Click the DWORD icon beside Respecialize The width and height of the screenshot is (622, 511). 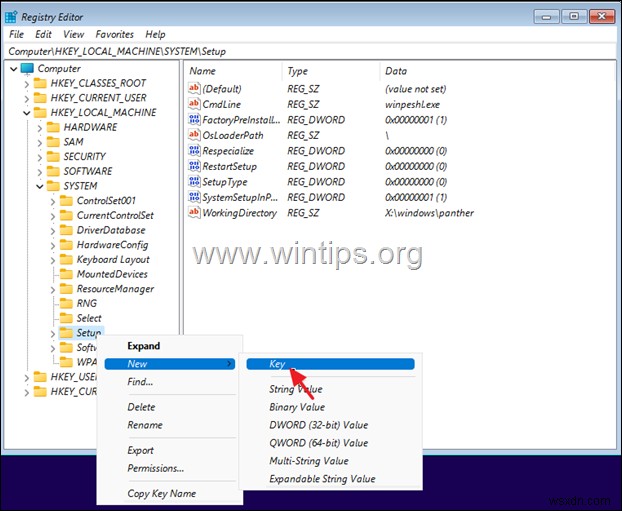click(194, 150)
